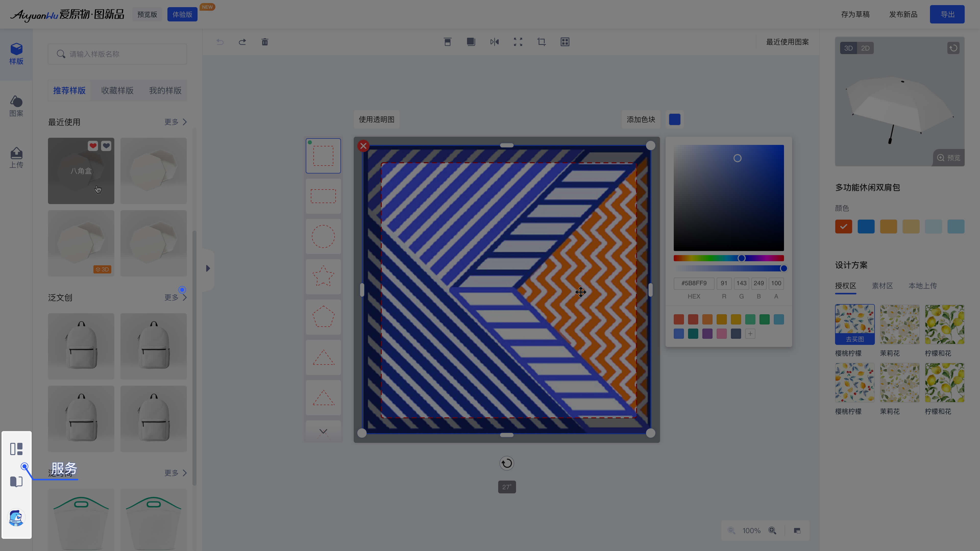
Task: Click the horizontal flip mirror icon
Action: (x=494, y=42)
